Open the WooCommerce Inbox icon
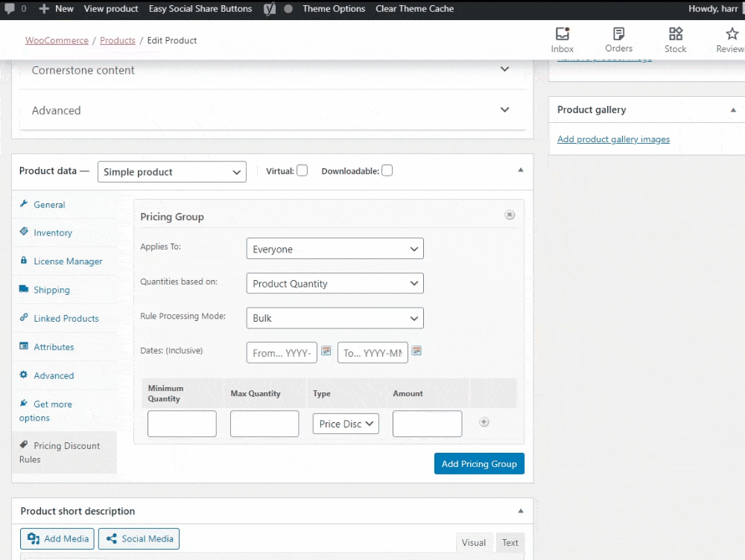 562,34
